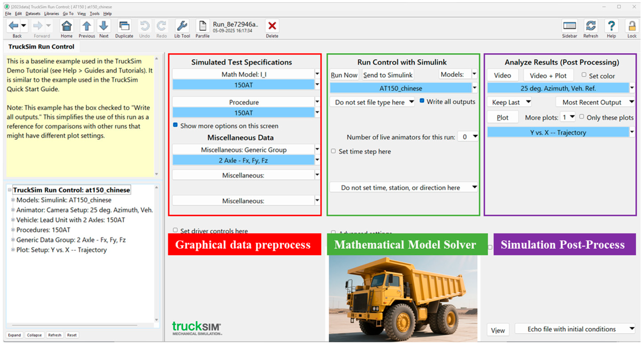Open the Tools menu
Viewport: 644px width, 344px height.
coord(94,13)
